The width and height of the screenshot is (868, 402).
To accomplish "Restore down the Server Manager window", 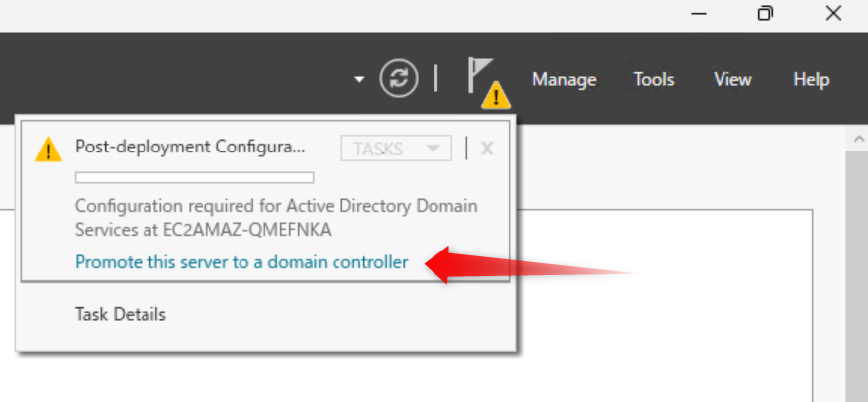I will [765, 13].
